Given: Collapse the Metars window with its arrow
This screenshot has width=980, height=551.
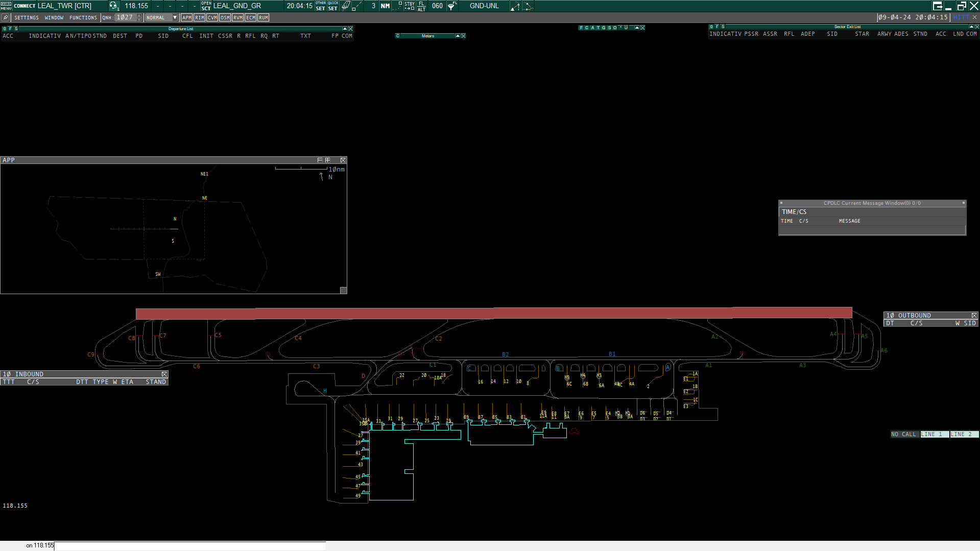Looking at the screenshot, I should click(458, 36).
